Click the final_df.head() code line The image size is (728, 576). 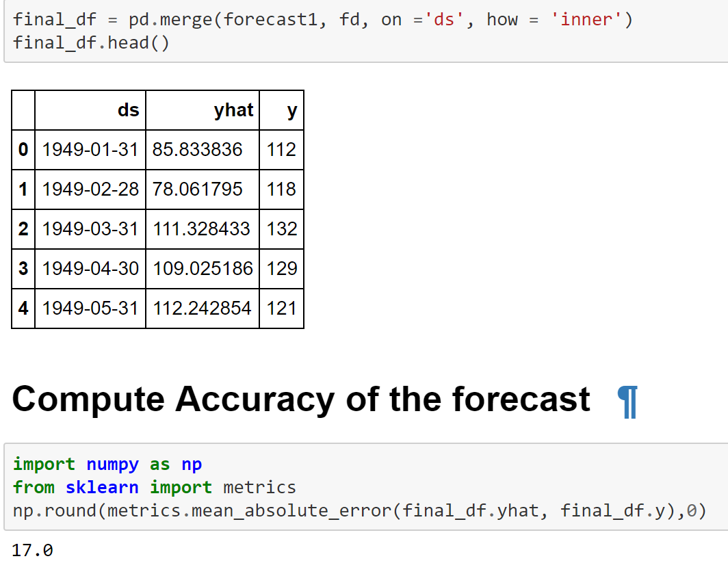(91, 43)
